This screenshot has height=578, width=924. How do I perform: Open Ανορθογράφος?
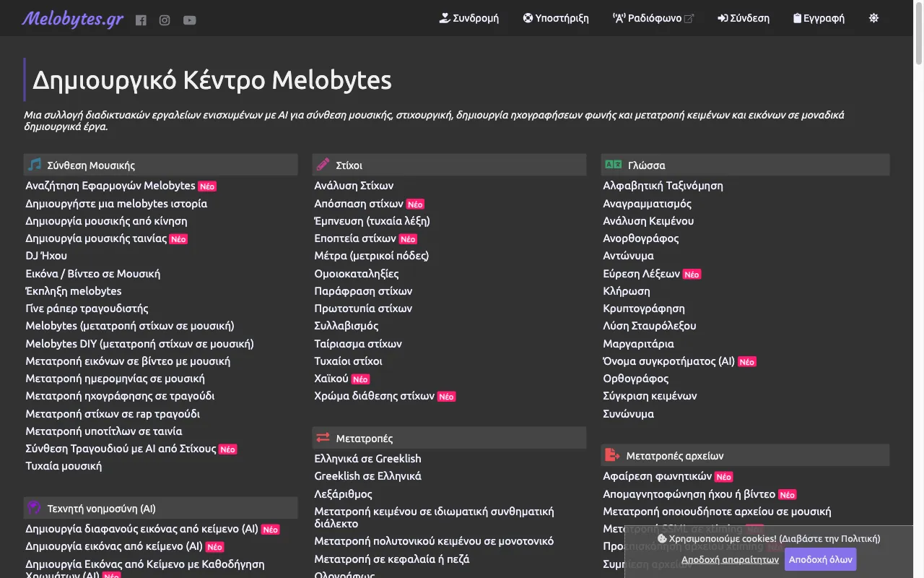click(640, 238)
